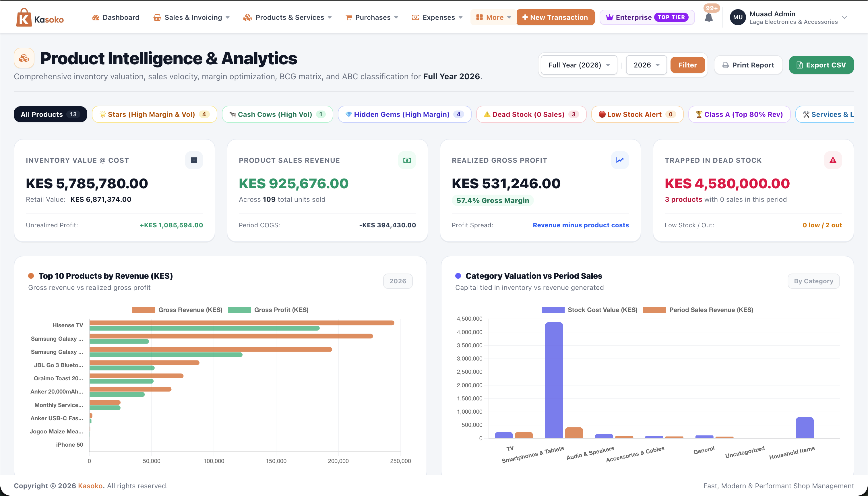Click the archive icon on Inventory Value card
Screen dimensions: 868x496
pos(194,160)
